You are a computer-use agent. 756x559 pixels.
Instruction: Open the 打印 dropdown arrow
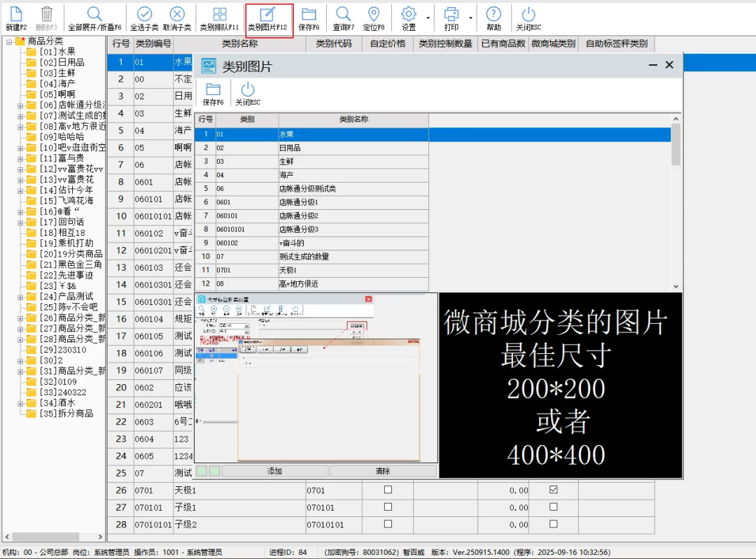pyautogui.click(x=470, y=17)
